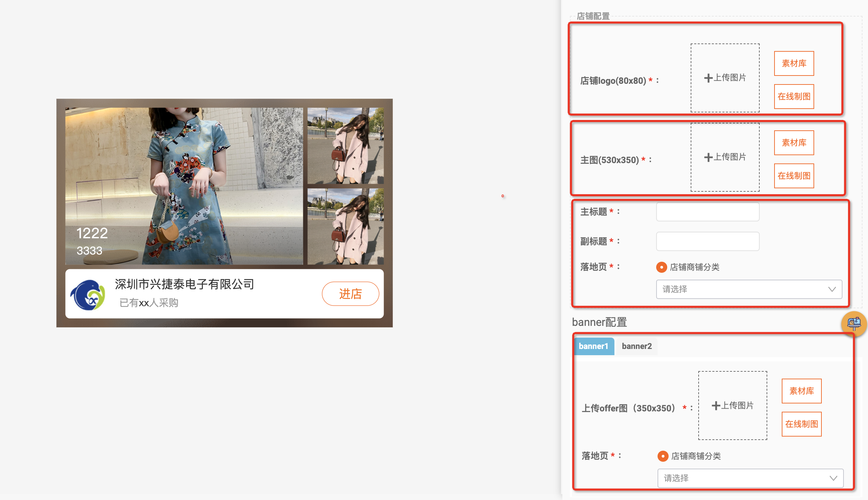Image resolution: width=868 pixels, height=500 pixels.
Task: Select 店铺商铺分类 radio under store config
Action: [x=661, y=267]
